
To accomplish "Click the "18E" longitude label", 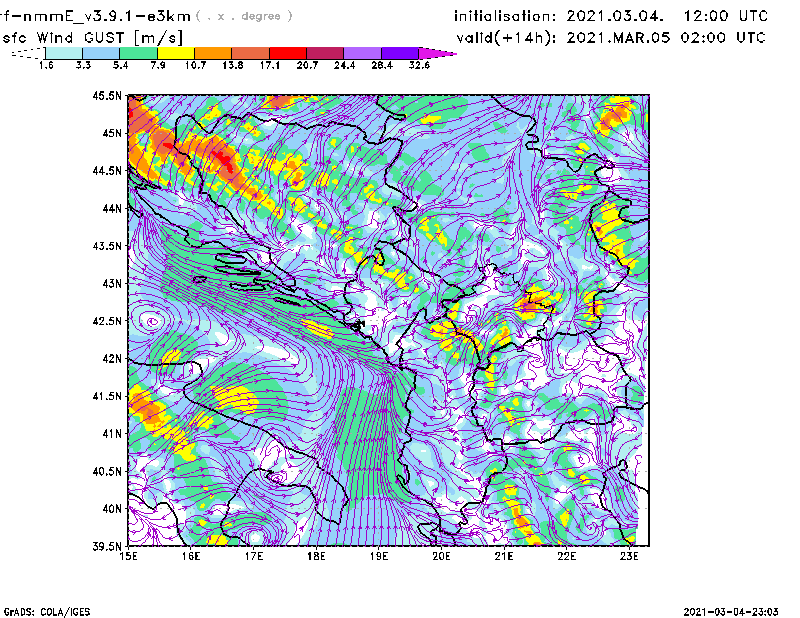I will coord(316,556).
